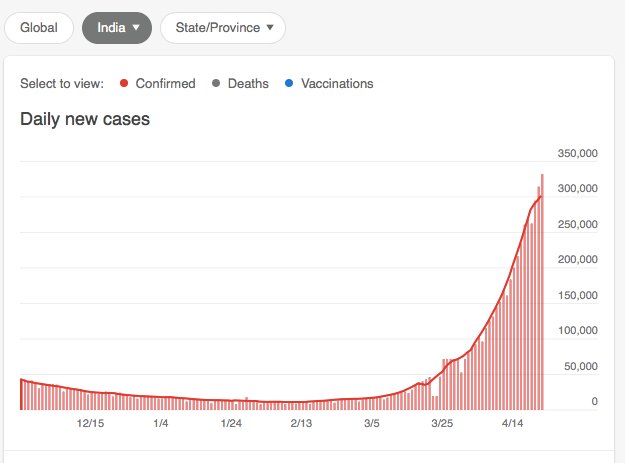The image size is (625, 463).
Task: Expand the State/Province dropdown
Action: pos(223,28)
